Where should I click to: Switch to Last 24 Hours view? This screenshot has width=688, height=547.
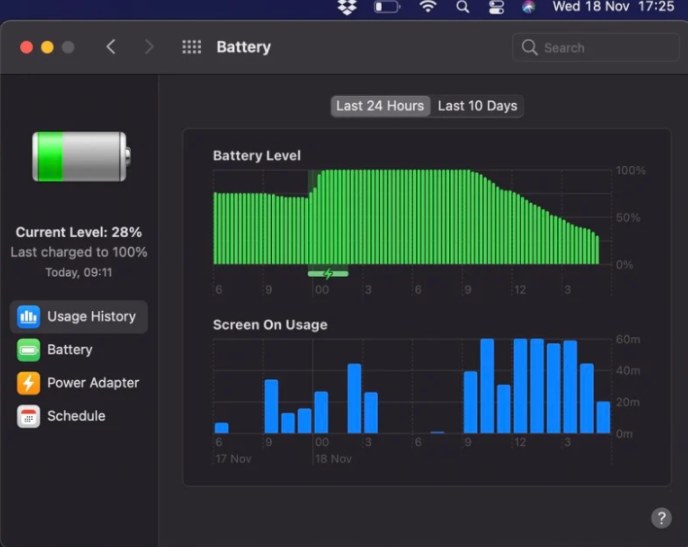pos(380,106)
